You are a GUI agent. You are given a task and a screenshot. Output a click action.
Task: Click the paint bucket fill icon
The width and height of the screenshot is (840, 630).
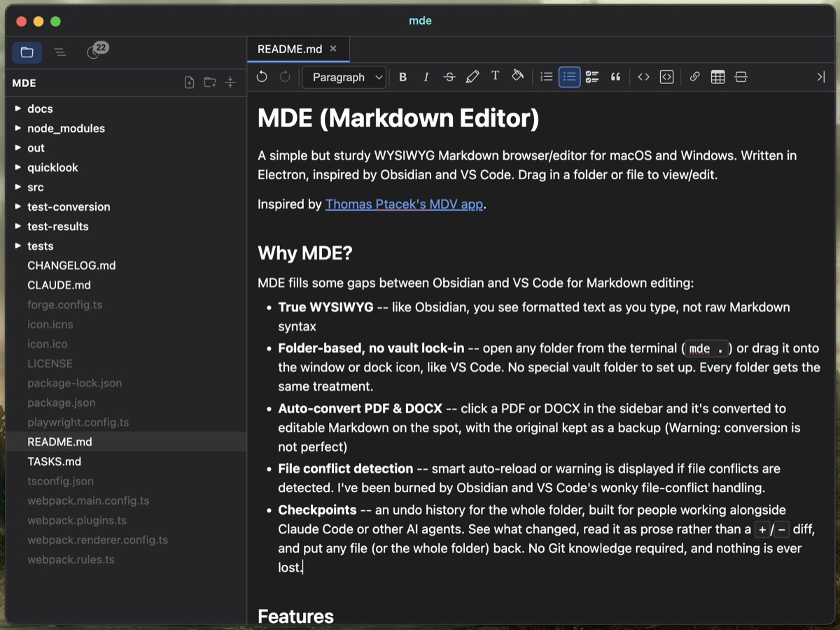[518, 76]
